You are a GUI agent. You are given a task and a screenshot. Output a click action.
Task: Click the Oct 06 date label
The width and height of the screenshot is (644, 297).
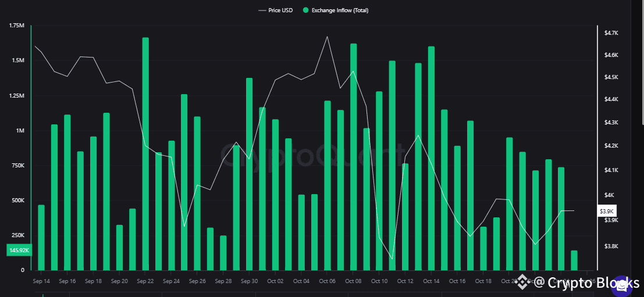coord(328,281)
